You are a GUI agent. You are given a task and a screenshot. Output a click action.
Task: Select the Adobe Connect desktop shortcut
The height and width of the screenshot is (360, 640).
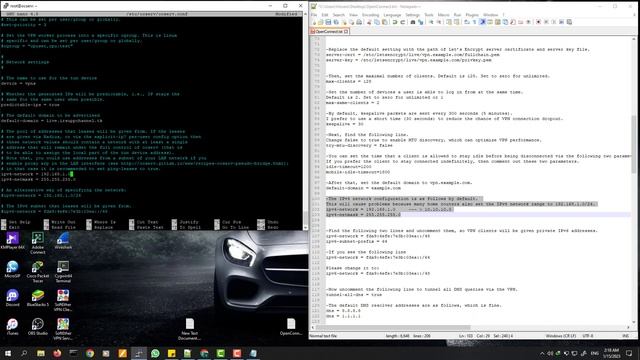pyautogui.click(x=38, y=243)
